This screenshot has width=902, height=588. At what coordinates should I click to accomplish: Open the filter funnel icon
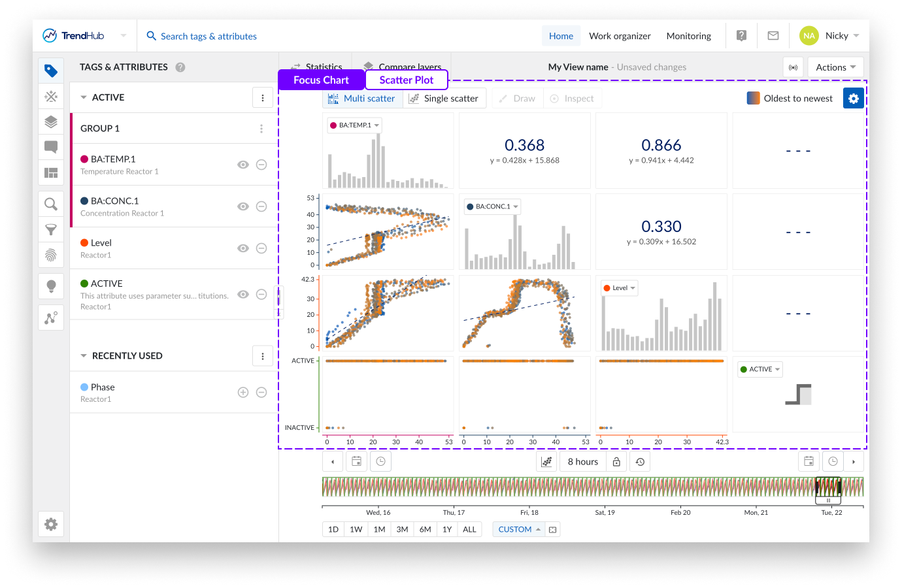pyautogui.click(x=51, y=229)
